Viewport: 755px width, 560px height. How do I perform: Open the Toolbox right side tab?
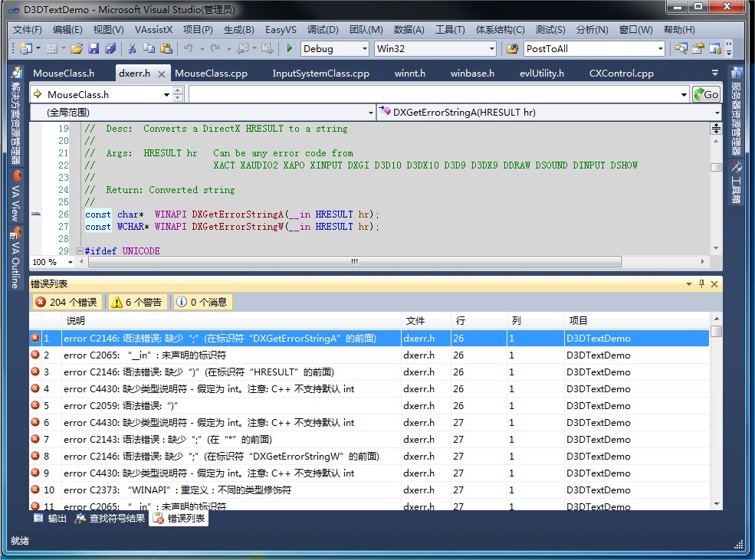coord(737,182)
